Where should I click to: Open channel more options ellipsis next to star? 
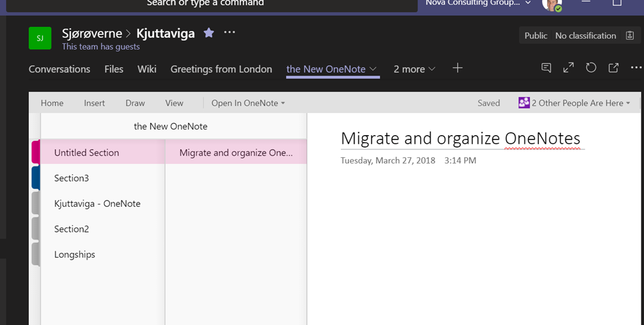tap(230, 32)
